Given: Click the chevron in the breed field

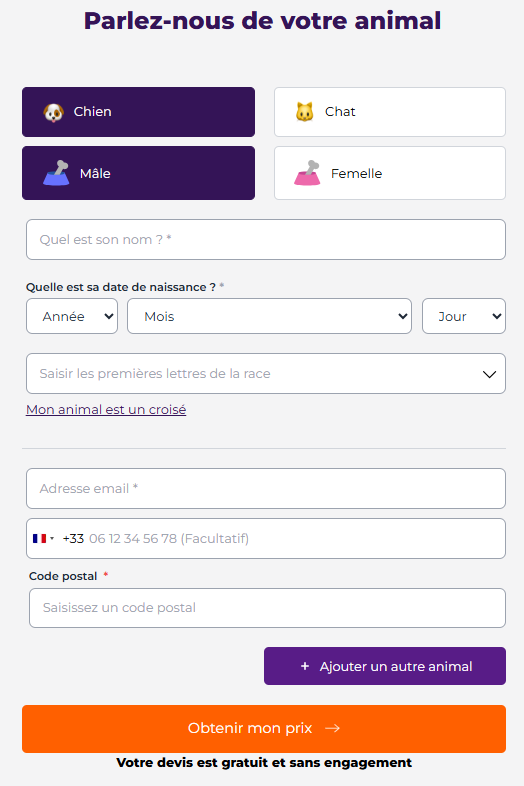Looking at the screenshot, I should pyautogui.click(x=489, y=374).
